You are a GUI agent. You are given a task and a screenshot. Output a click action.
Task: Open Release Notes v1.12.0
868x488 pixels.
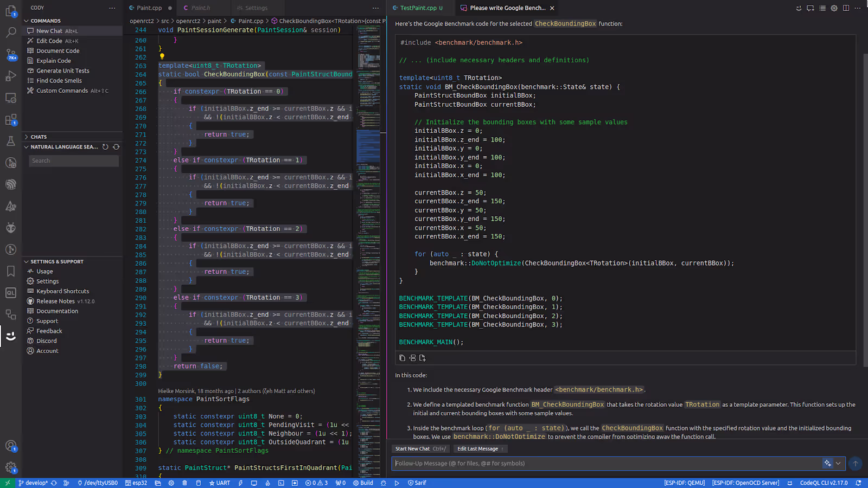click(73, 301)
